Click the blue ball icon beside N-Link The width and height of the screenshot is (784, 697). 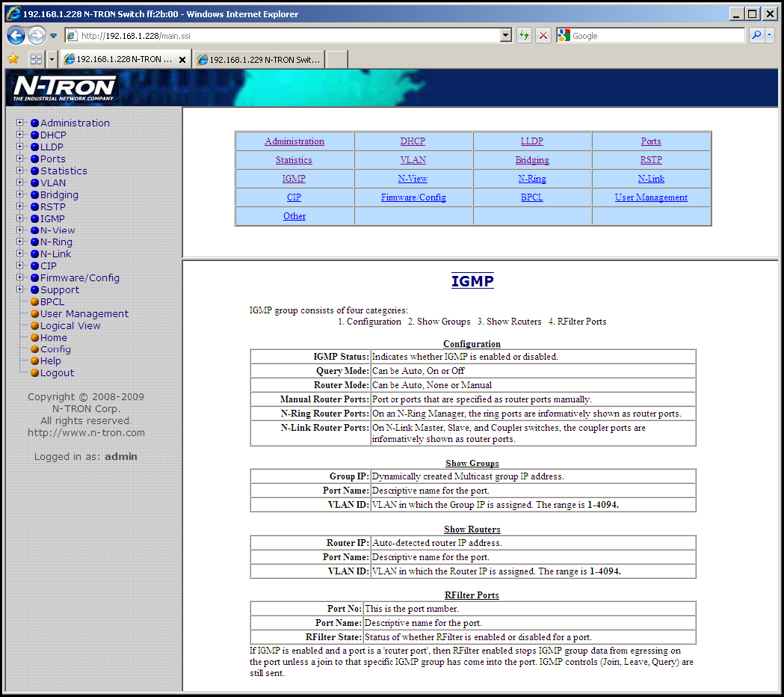pos(34,254)
